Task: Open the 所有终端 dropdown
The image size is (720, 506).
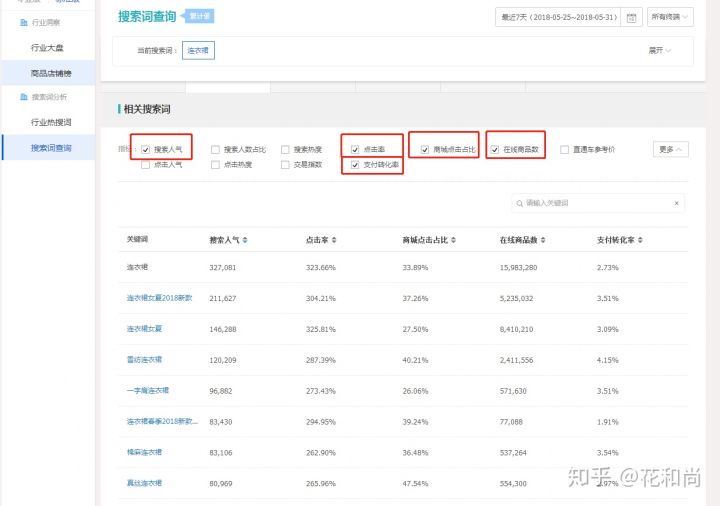Action: pyautogui.click(x=670, y=17)
